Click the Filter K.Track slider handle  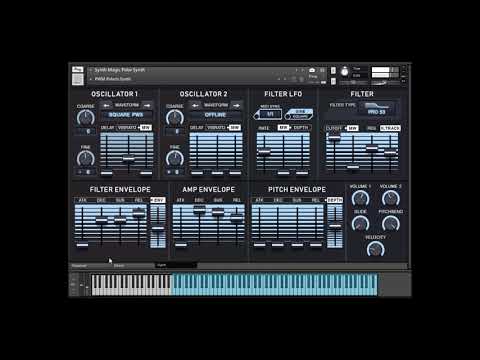[x=390, y=153]
